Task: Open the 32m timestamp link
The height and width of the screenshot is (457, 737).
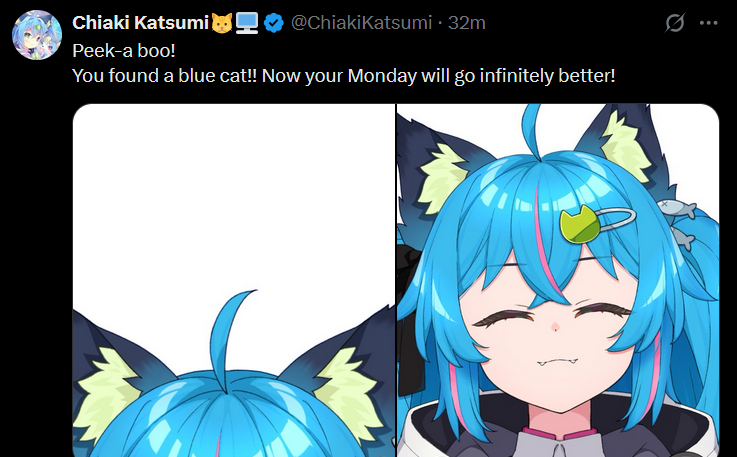Action: (x=466, y=23)
